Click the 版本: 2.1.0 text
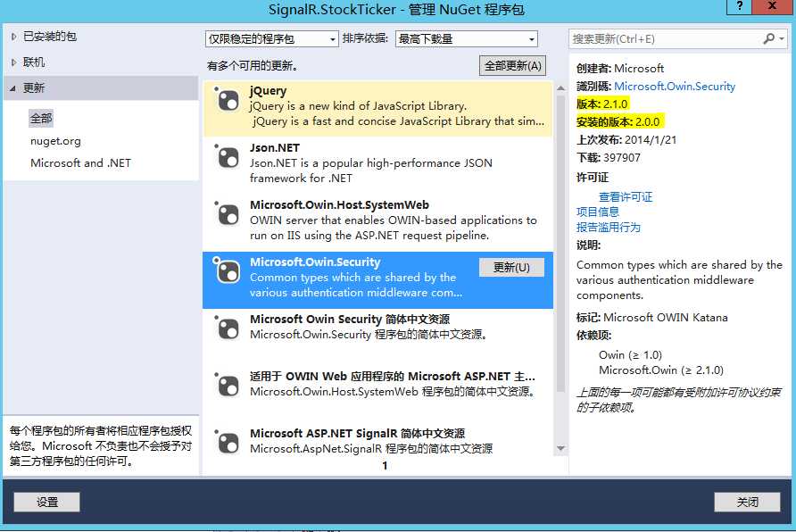Image resolution: width=796 pixels, height=532 pixels. coord(602,104)
